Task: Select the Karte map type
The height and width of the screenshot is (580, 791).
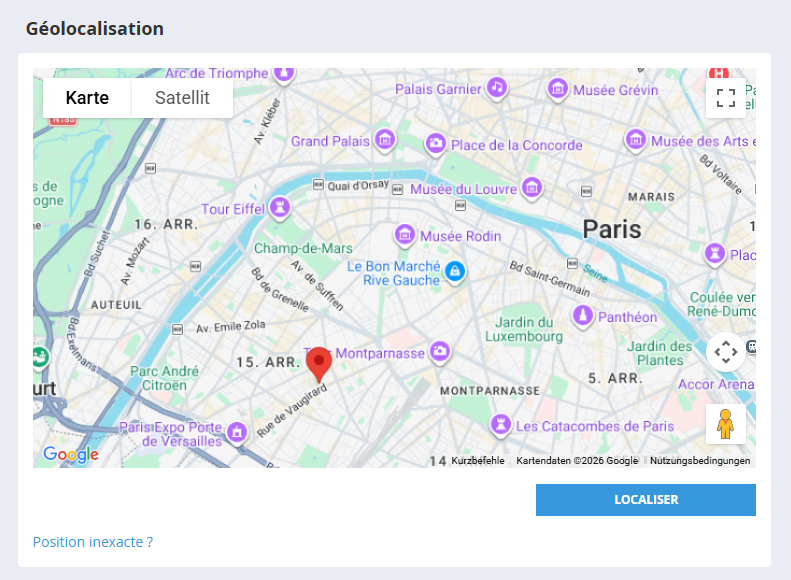Action: (87, 98)
